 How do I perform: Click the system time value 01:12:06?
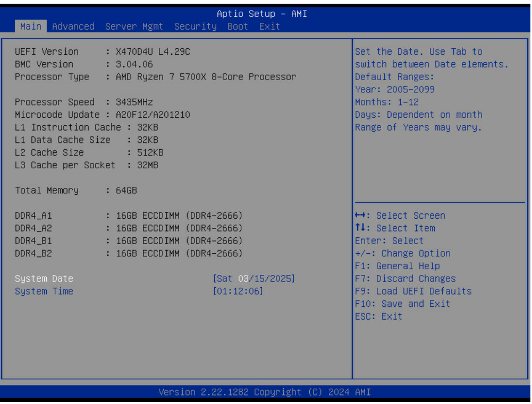(x=238, y=291)
